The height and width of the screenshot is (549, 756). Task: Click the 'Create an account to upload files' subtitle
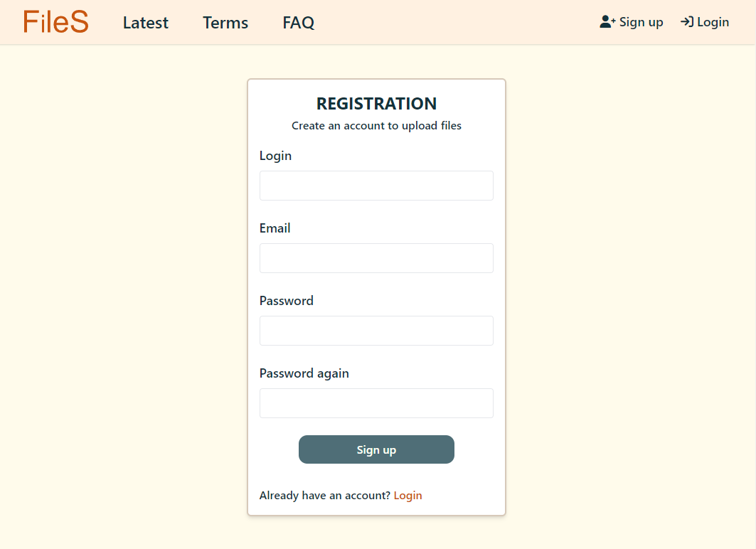376,125
